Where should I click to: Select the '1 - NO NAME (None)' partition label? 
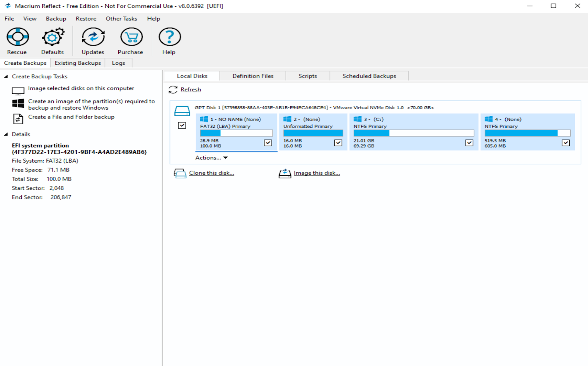tap(236, 119)
